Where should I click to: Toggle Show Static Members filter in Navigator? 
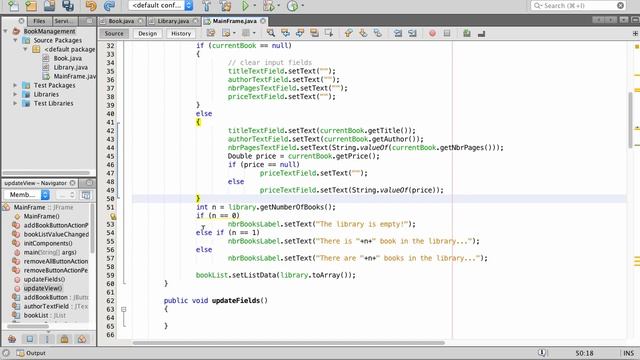click(x=47, y=339)
